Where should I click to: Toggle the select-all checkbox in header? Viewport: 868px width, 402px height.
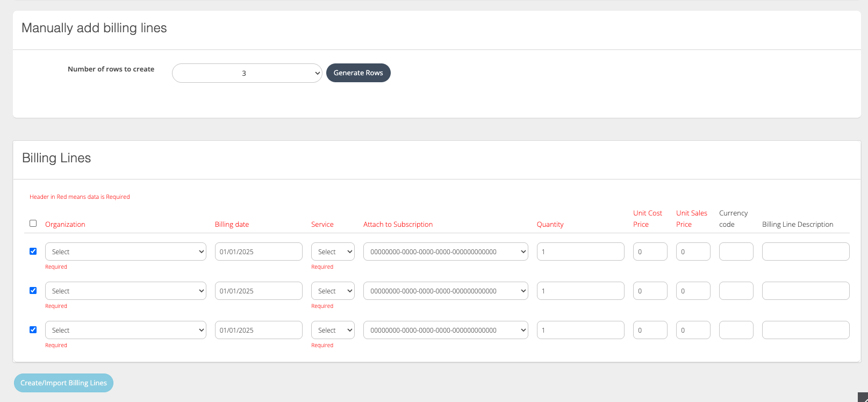(33, 224)
